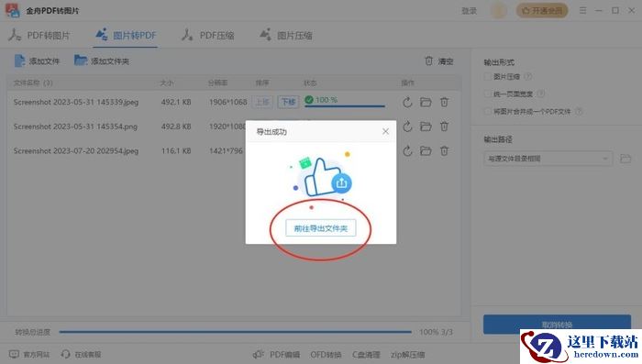The image size is (642, 364).
Task: Delete Screenshot 2023-05-31 145354.png with trash icon
Action: [x=444, y=127]
